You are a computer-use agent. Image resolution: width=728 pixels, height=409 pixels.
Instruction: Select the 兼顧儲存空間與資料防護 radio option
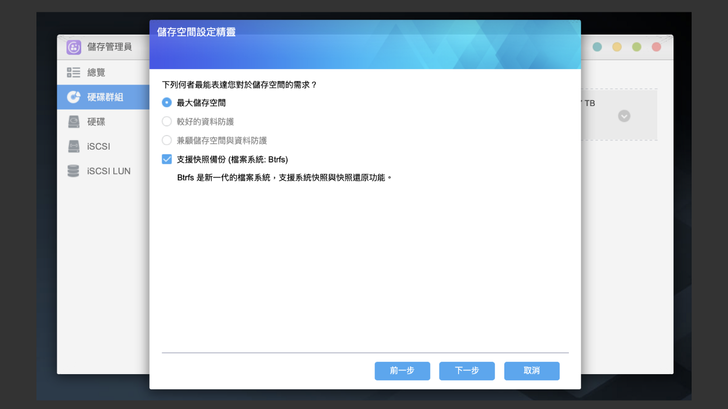point(167,140)
